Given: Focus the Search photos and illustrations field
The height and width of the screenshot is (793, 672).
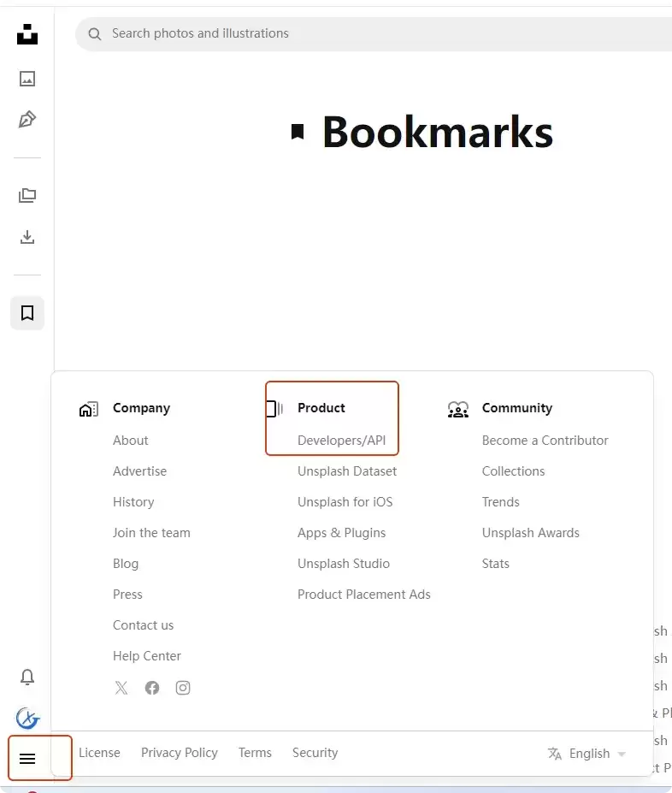Looking at the screenshot, I should (374, 34).
